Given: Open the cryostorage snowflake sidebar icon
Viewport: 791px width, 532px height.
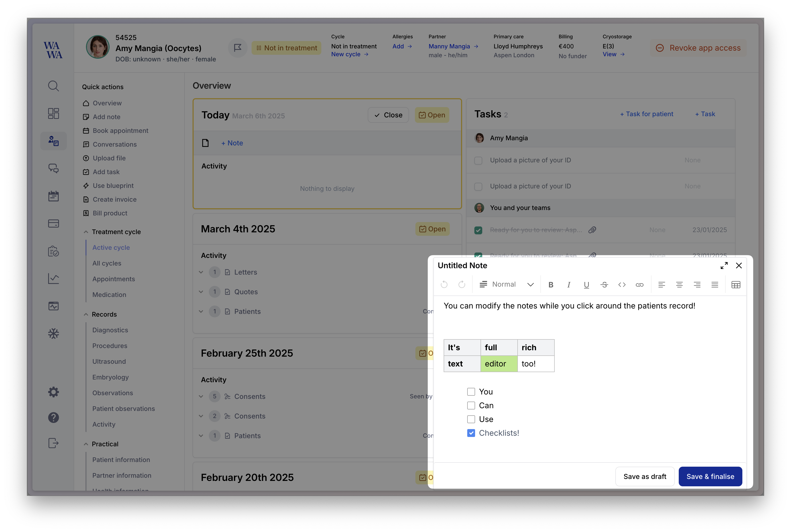Looking at the screenshot, I should 53,334.
